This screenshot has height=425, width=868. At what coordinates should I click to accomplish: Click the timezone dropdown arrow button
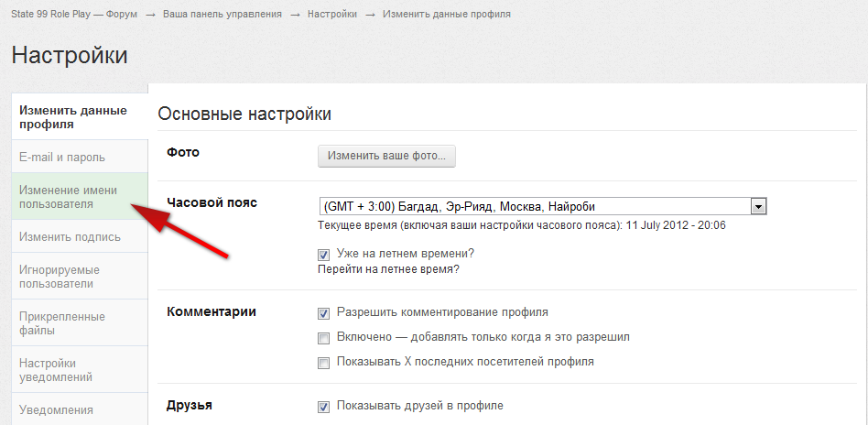coord(758,207)
